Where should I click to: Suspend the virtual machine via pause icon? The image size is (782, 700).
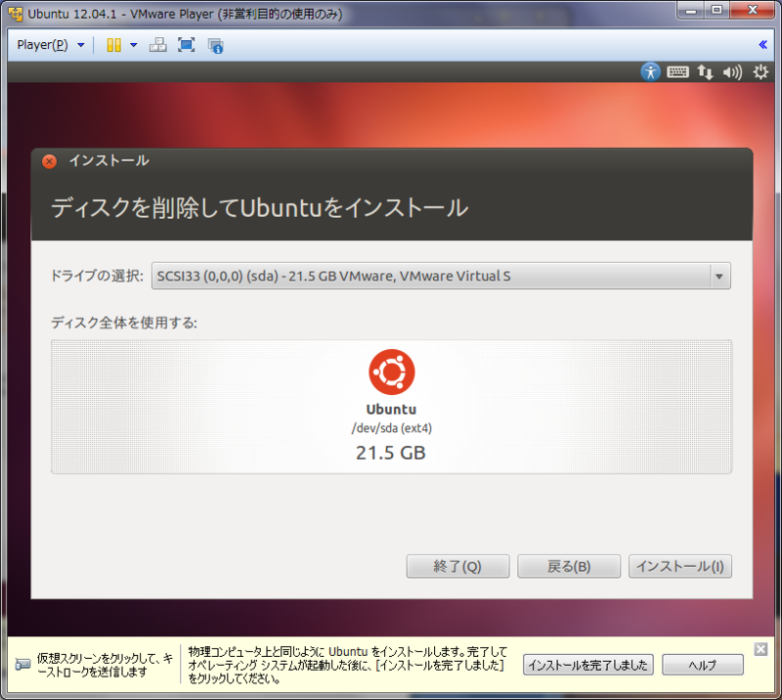[114, 44]
